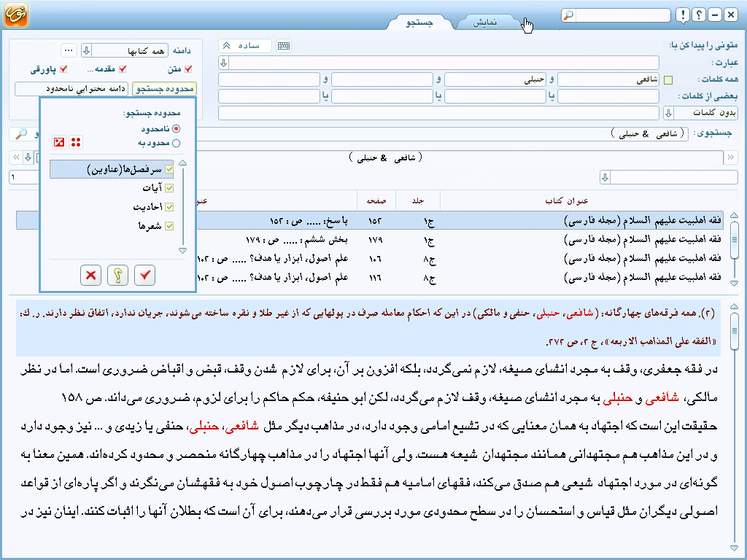Click the yellow question mark help in popup
This screenshot has width=747, height=560.
[117, 275]
